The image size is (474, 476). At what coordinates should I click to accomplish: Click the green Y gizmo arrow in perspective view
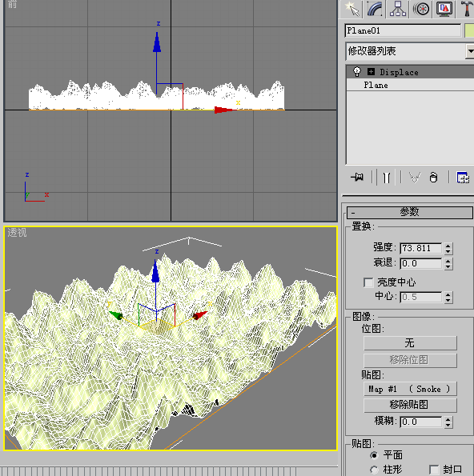click(116, 315)
